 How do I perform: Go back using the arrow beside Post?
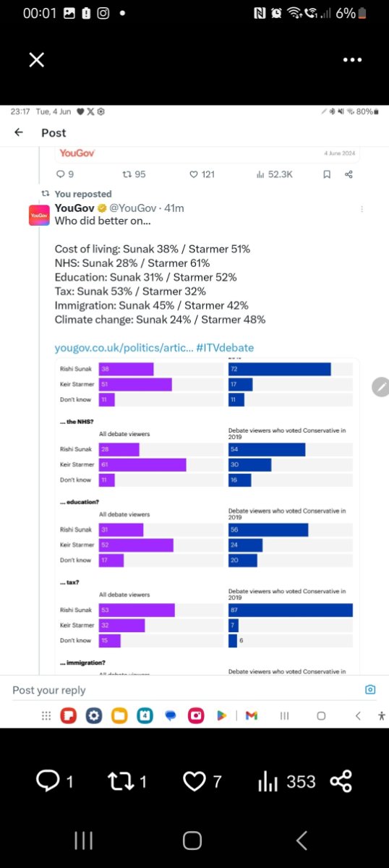pos(19,132)
